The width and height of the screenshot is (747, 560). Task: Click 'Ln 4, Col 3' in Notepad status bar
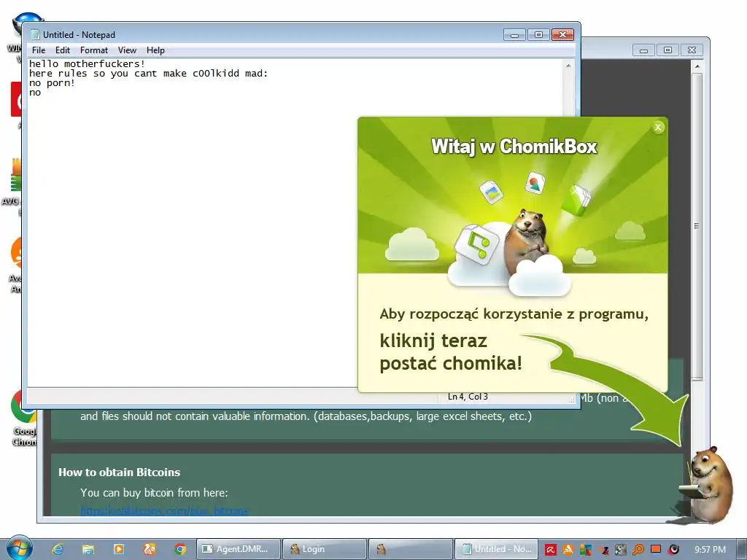tap(468, 396)
